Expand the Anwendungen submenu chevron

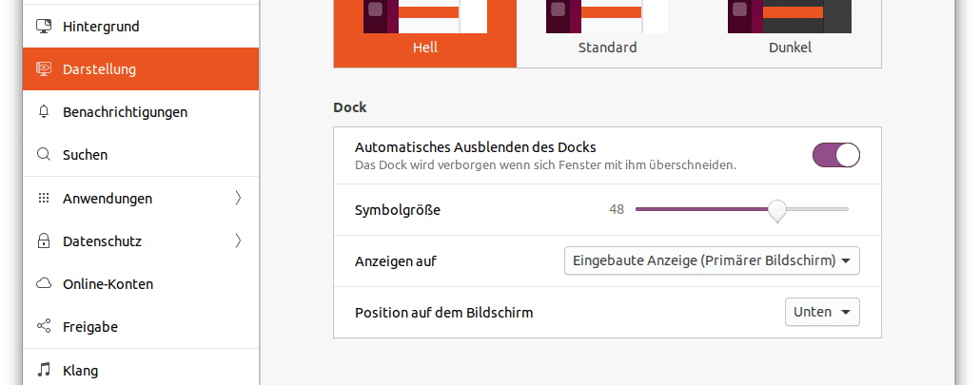tap(238, 199)
